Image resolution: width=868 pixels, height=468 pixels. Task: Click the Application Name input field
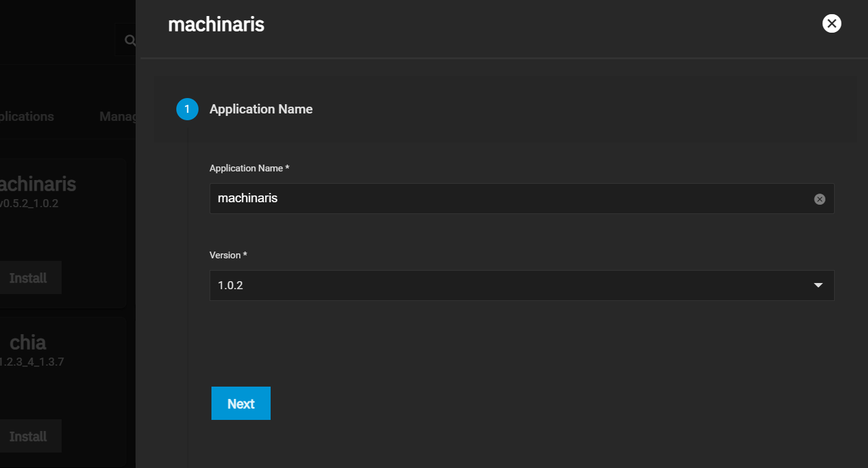(522, 199)
